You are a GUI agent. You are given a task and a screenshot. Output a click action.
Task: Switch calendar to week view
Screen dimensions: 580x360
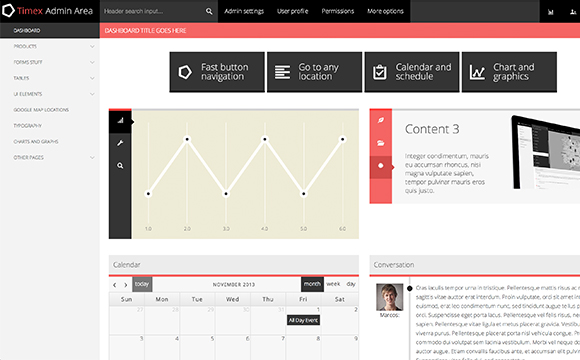coord(333,284)
